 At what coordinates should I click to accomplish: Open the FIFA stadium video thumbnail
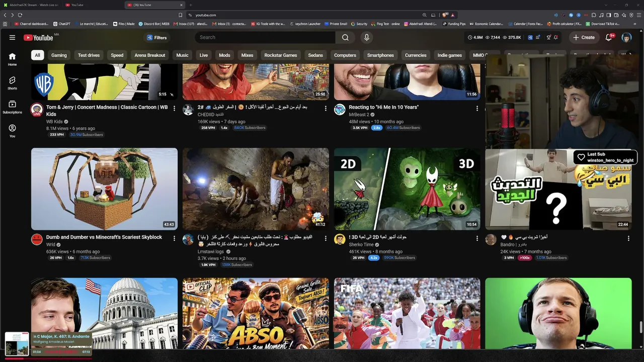pos(407,313)
